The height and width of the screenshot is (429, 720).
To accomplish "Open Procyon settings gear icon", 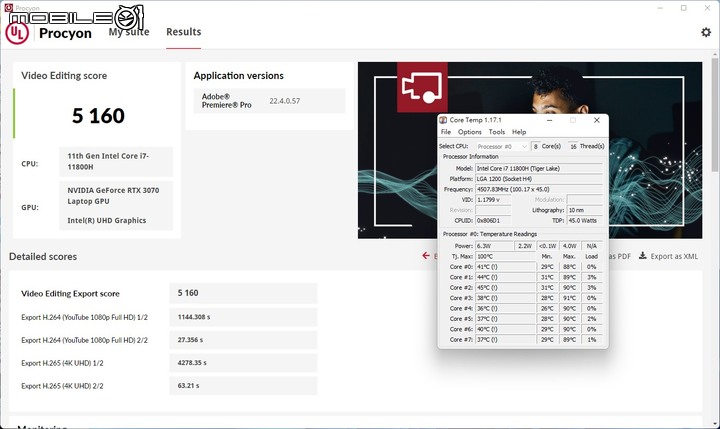I will pyautogui.click(x=706, y=32).
